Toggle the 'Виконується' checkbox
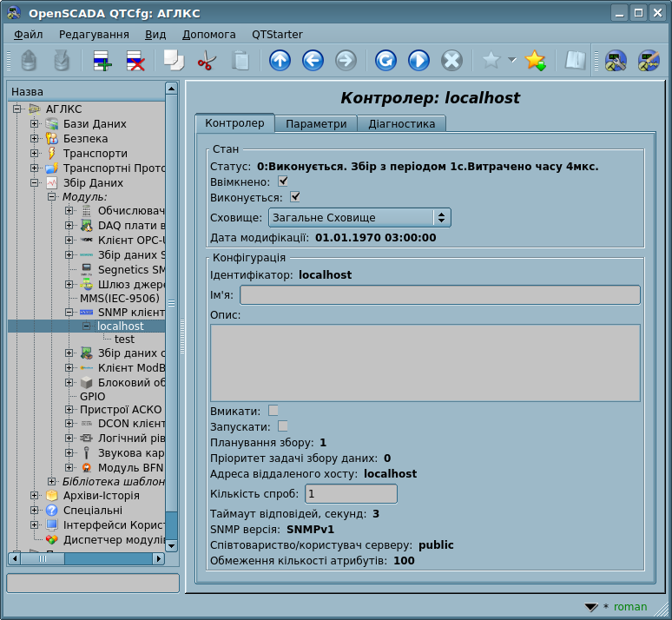Image resolution: width=672 pixels, height=620 pixels. [x=294, y=197]
